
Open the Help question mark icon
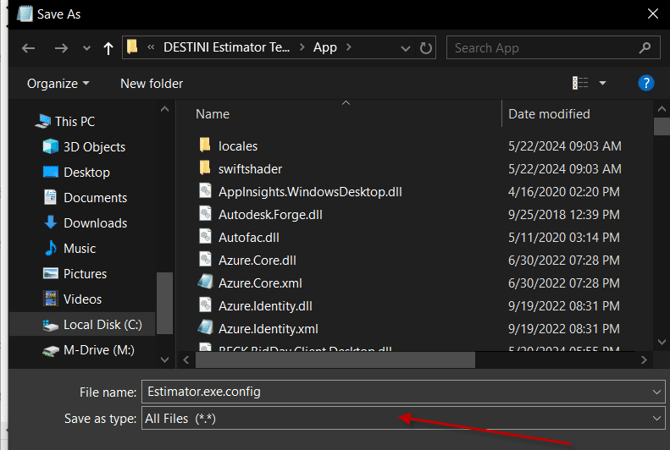tap(646, 83)
